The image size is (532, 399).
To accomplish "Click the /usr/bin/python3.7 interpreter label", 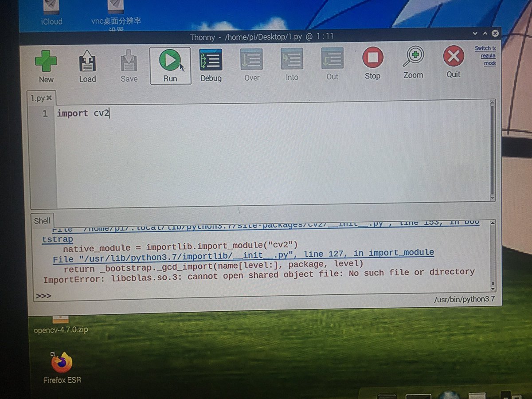I will [465, 299].
